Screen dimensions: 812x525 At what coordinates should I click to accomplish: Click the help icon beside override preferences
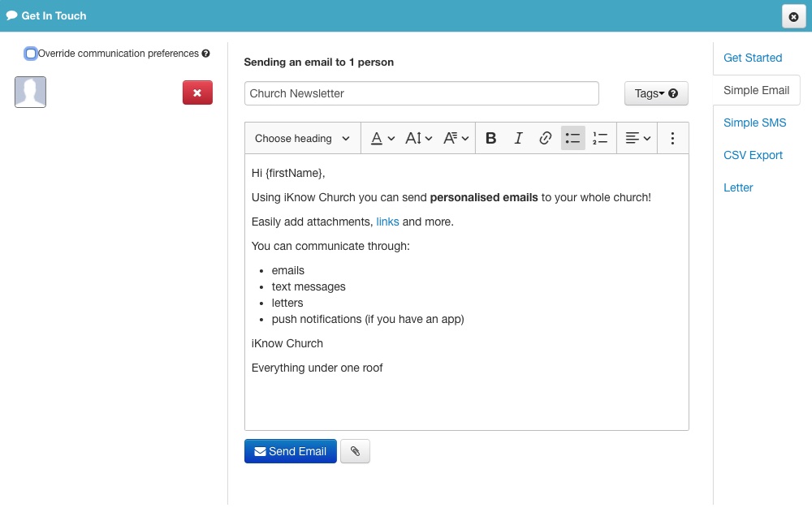[206, 54]
